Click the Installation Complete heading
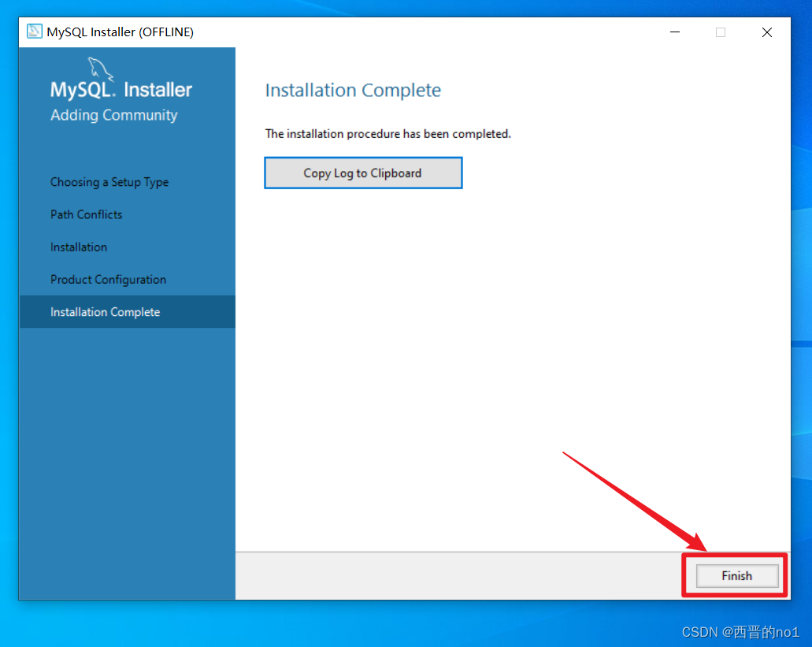 pyautogui.click(x=353, y=90)
